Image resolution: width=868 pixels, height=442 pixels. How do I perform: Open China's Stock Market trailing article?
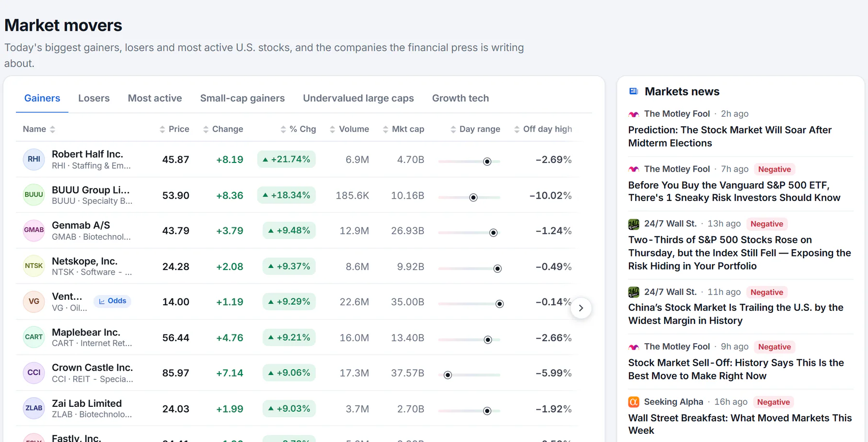point(735,314)
